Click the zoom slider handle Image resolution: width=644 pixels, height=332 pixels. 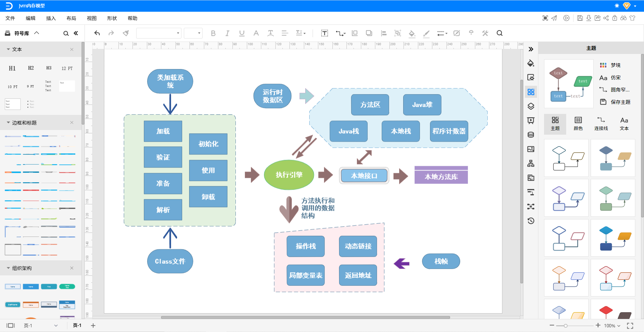[566, 326]
